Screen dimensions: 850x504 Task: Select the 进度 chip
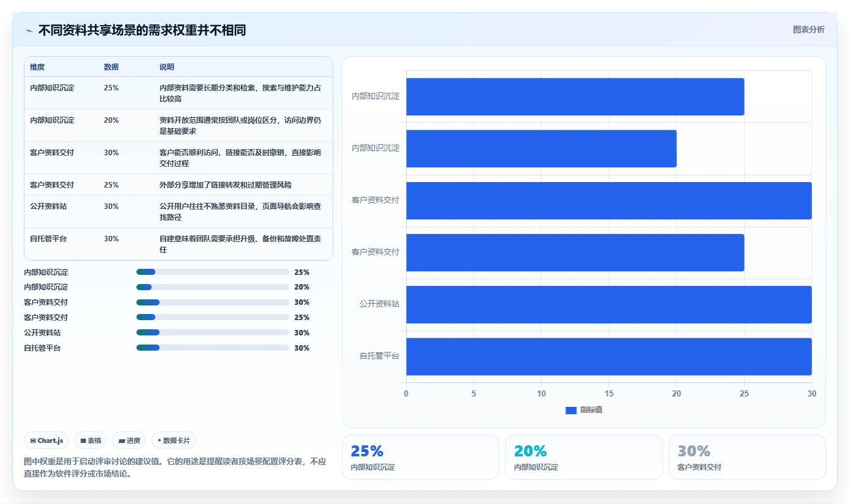click(129, 440)
